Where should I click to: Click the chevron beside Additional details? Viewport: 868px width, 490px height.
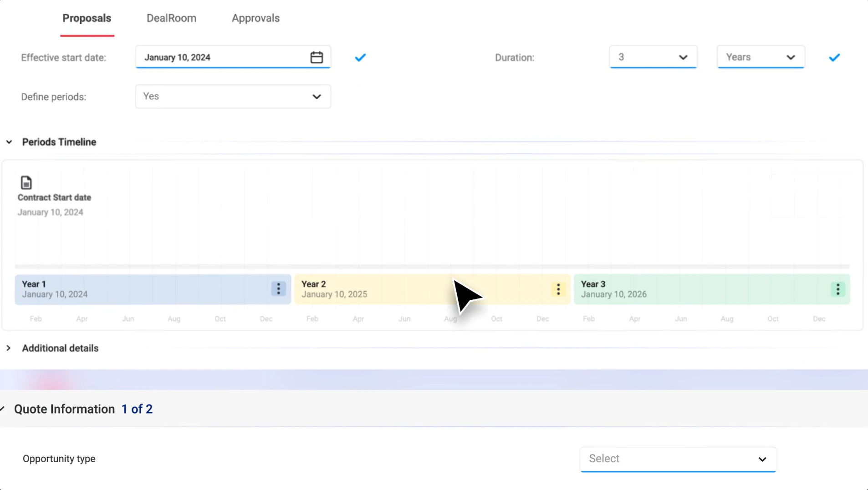(x=9, y=348)
